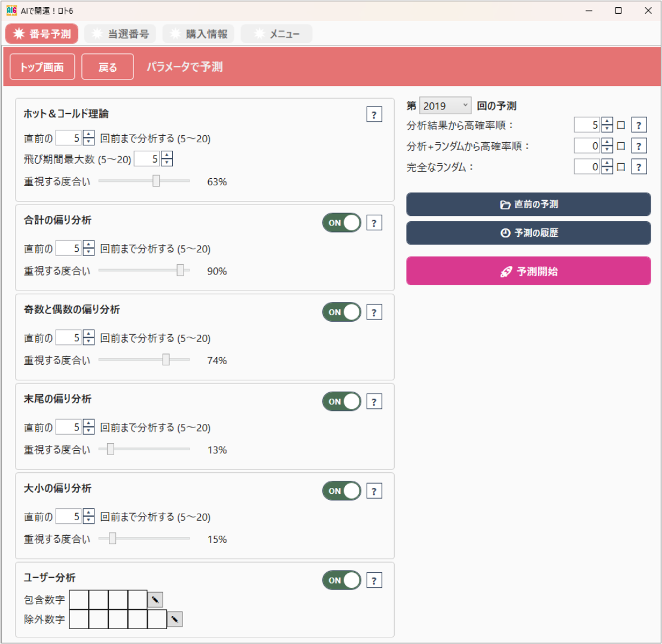Click help icon for 末尾の偏り分析

[x=374, y=402]
